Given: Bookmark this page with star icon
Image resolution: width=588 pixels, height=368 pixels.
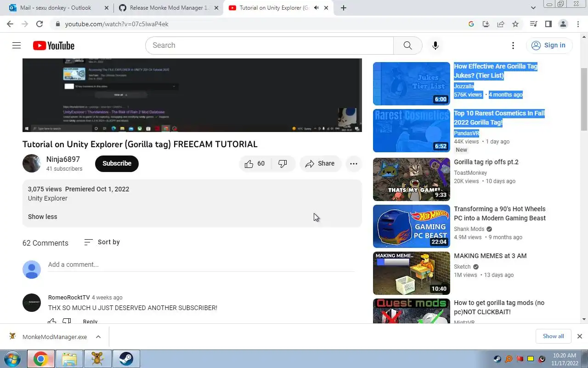Looking at the screenshot, I should tap(515, 24).
